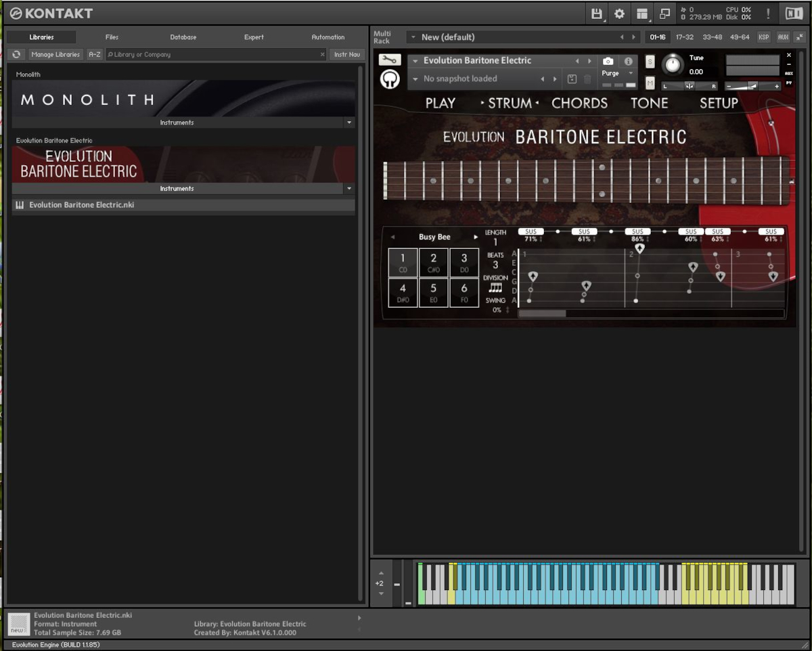This screenshot has width=812, height=651.
Task: Toggle A-Z library sorting
Action: (95, 54)
